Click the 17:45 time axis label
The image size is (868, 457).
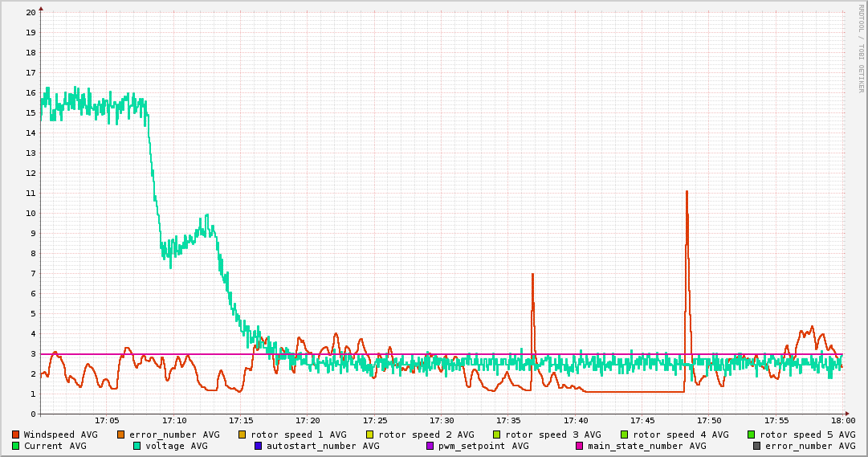coord(642,420)
